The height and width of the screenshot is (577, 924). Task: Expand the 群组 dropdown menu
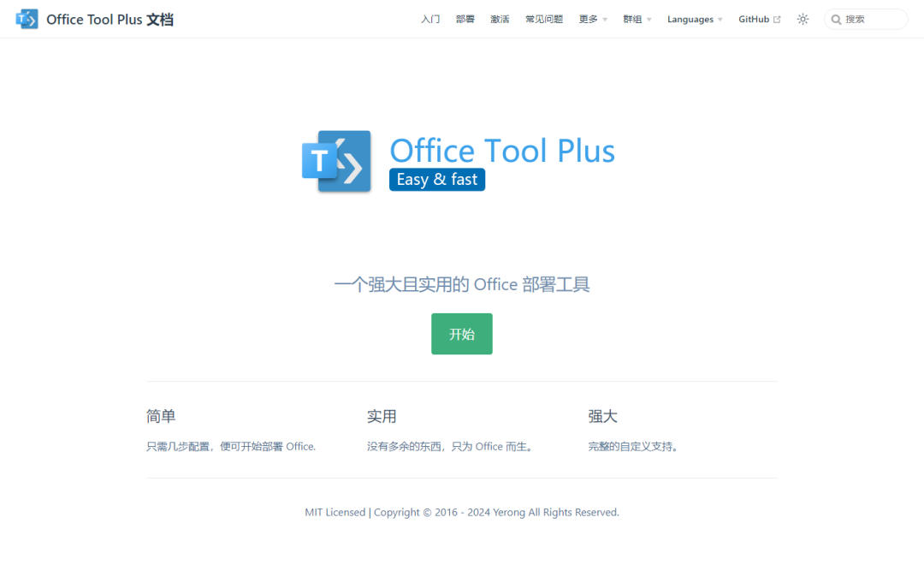637,20
